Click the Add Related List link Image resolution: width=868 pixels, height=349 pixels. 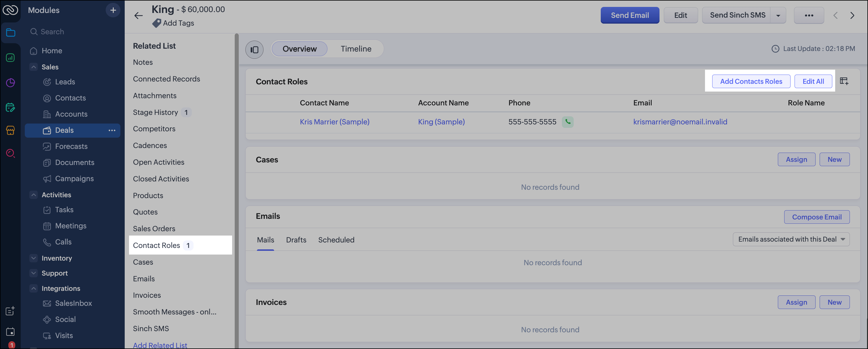[x=160, y=345]
